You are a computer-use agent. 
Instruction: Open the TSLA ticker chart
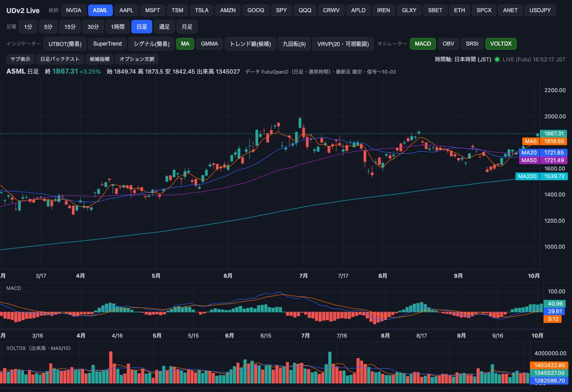pos(202,10)
